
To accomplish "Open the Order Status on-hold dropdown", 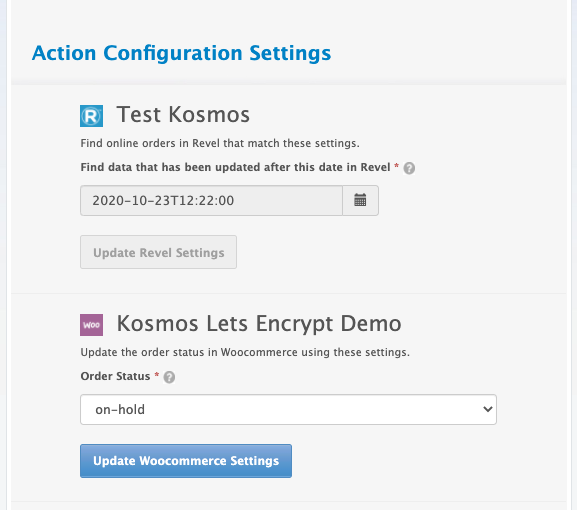I will (288, 410).
